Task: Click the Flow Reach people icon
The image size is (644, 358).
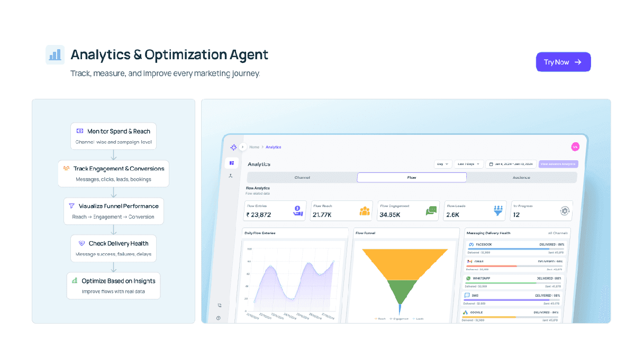Action: tap(365, 211)
